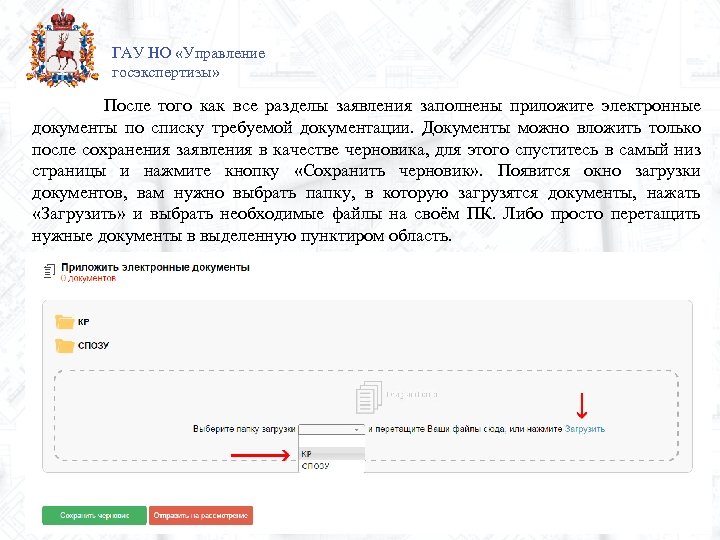This screenshot has height=540, width=720.
Task: Open the КР folder icon
Action: 64,322
